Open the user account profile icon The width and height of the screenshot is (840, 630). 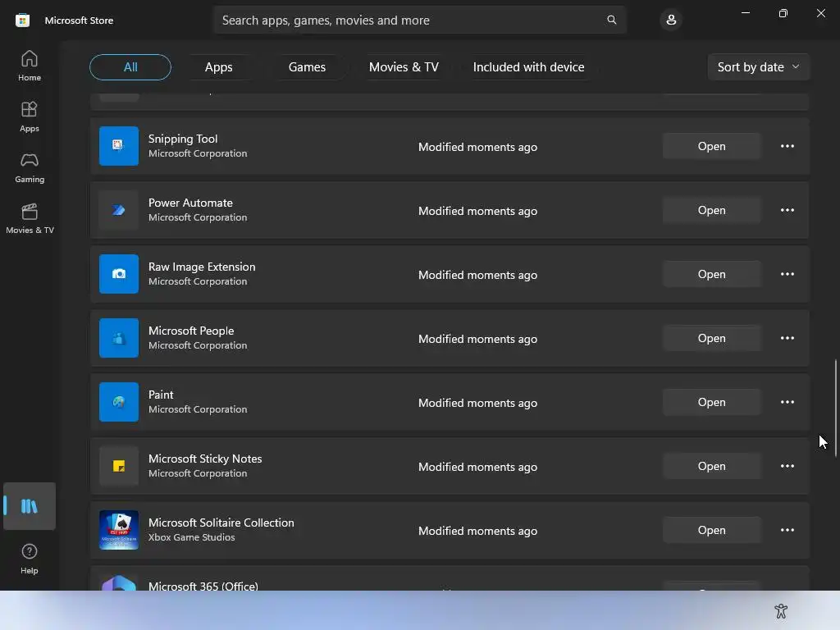pyautogui.click(x=671, y=21)
